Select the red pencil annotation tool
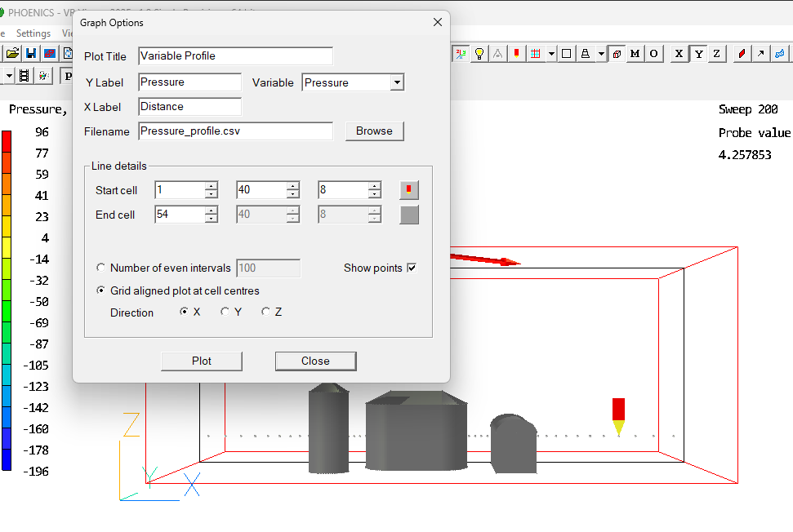Viewport: 793px width, 532px height. pos(741,53)
